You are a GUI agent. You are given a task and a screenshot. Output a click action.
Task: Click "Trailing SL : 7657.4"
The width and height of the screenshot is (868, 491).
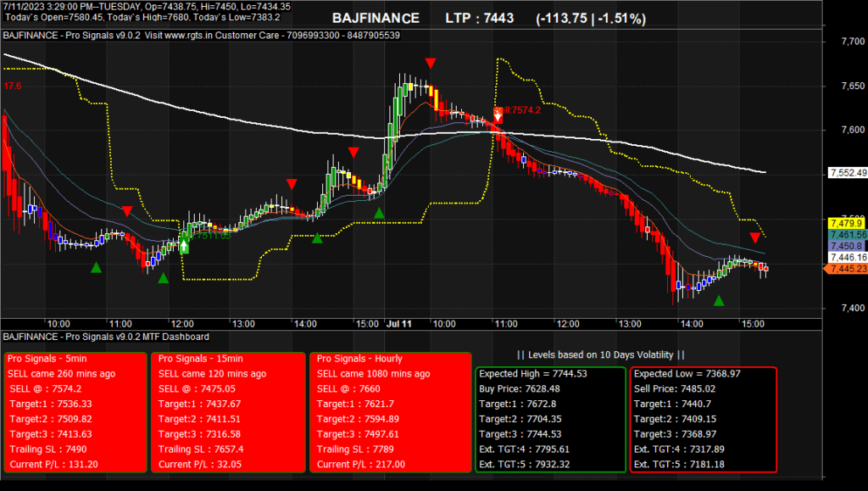(201, 449)
